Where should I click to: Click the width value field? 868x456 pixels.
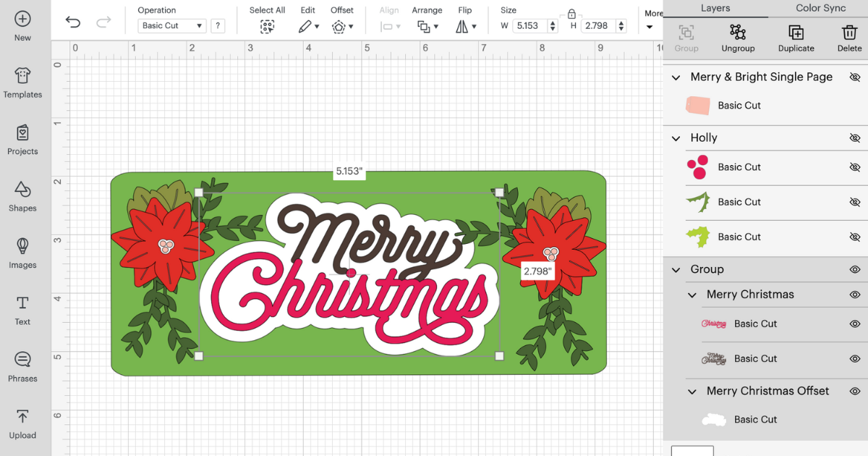pos(530,26)
